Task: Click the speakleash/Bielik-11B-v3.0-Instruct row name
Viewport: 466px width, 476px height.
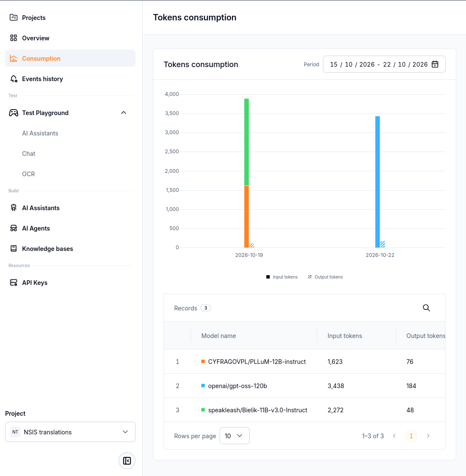Action: [257, 410]
